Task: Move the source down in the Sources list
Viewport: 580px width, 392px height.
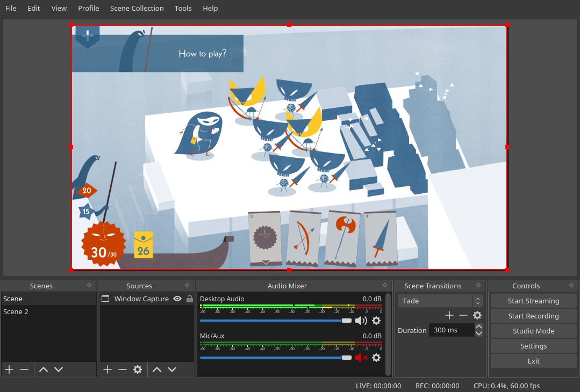Action: coord(172,369)
